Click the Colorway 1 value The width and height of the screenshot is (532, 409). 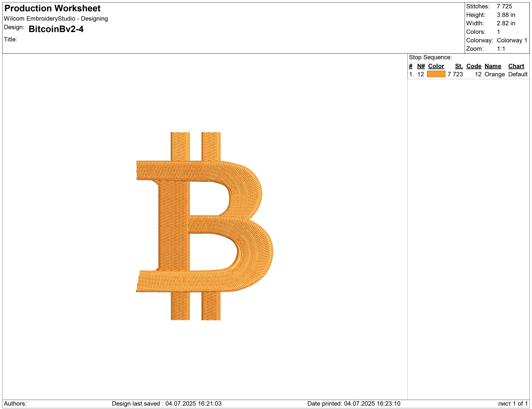512,40
